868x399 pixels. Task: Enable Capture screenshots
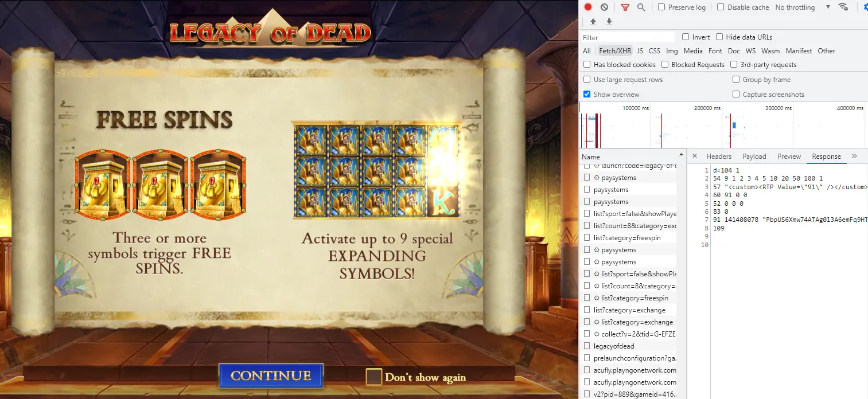click(x=736, y=95)
